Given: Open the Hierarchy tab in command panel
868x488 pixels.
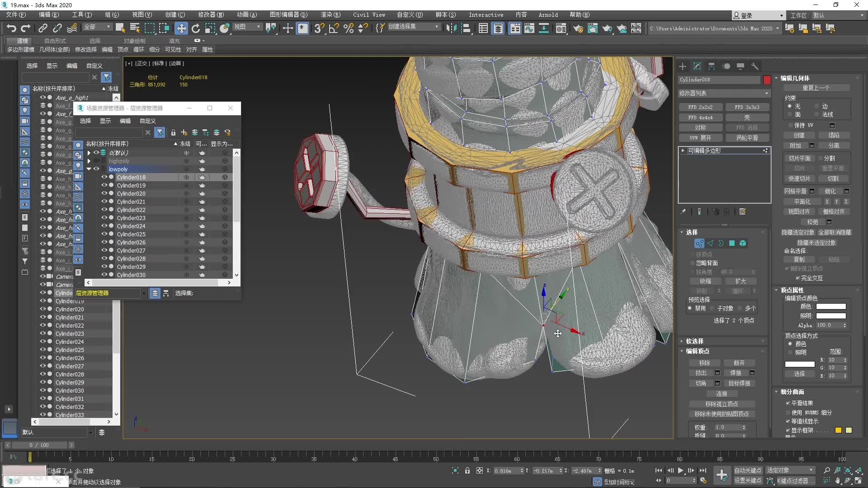Looking at the screenshot, I should pos(712,66).
